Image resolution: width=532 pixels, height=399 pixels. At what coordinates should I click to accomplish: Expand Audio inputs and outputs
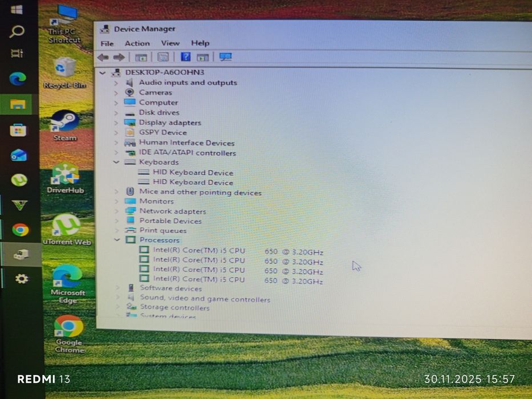[x=116, y=83]
